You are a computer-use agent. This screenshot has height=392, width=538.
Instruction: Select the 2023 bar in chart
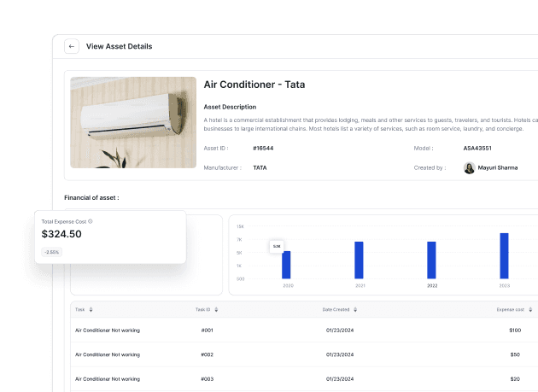coord(504,255)
